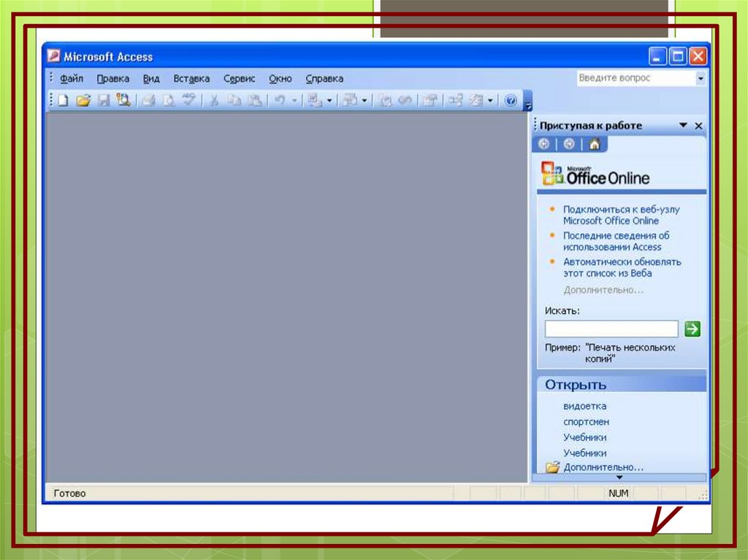
Task: Click the New Object toolbar icon
Action: (x=476, y=100)
